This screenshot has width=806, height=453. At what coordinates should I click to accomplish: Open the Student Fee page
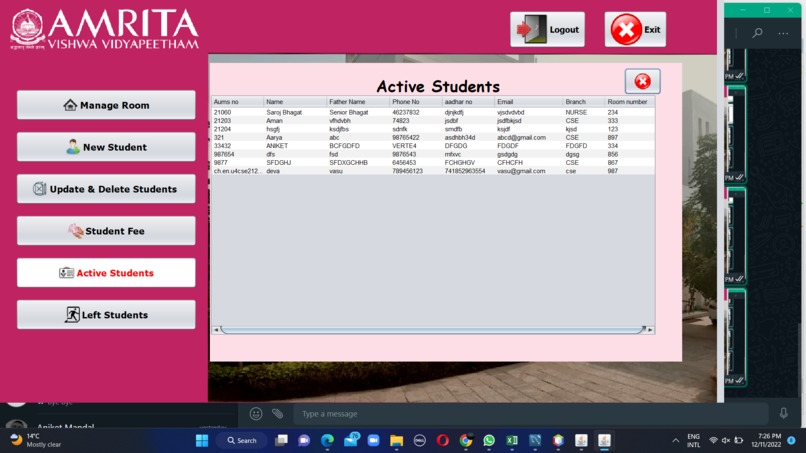click(106, 231)
